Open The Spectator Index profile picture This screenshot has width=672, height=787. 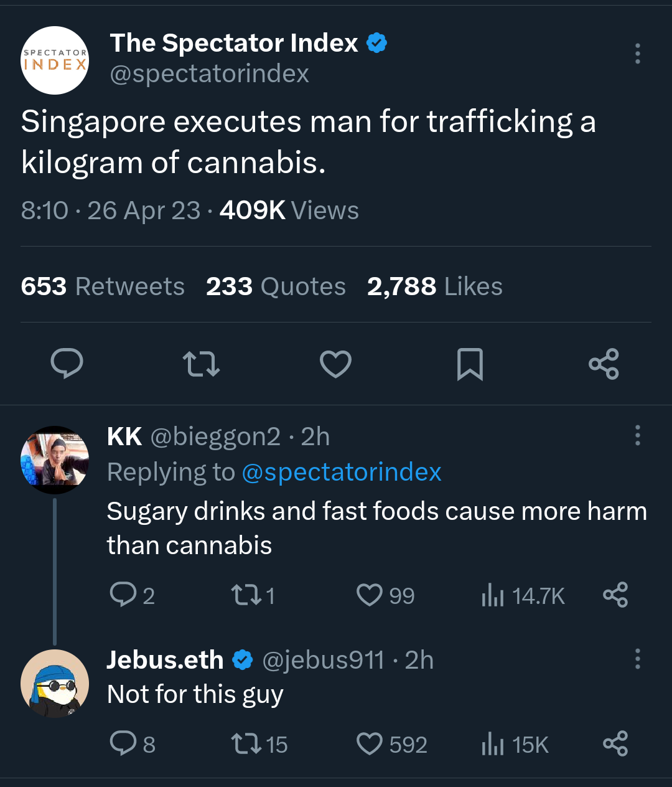point(55,60)
